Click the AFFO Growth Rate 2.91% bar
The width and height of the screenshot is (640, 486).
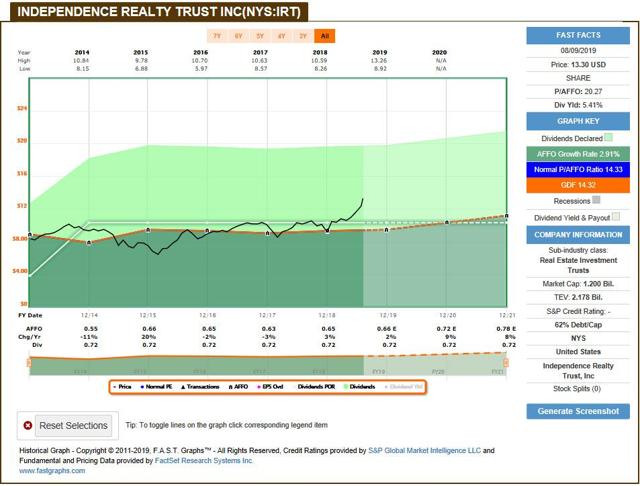click(578, 154)
